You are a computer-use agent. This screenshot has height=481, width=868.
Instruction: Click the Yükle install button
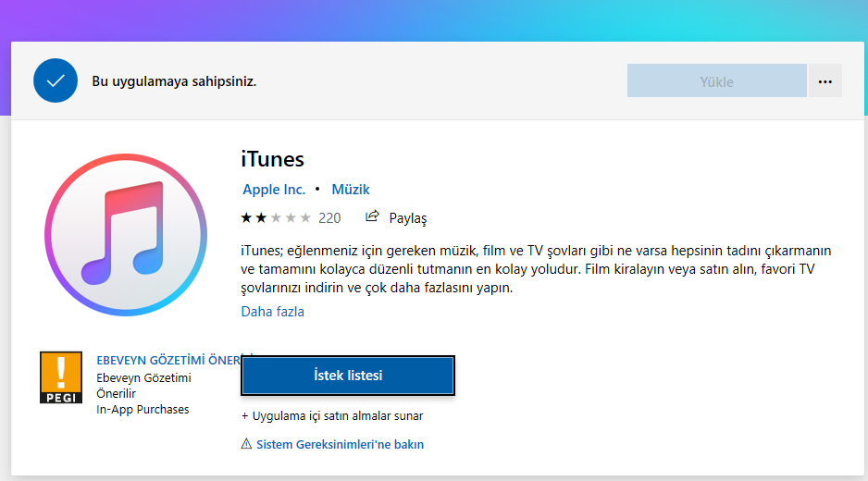click(x=717, y=80)
